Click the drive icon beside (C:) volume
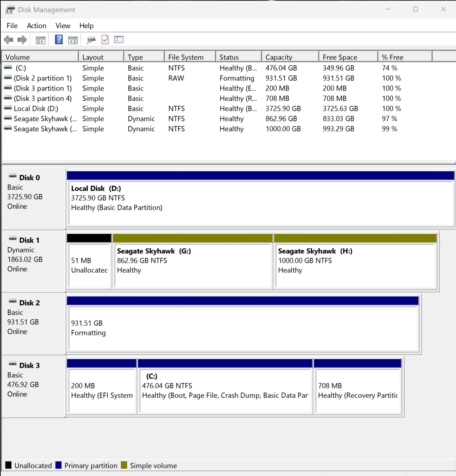The image size is (456, 476). pos(8,67)
